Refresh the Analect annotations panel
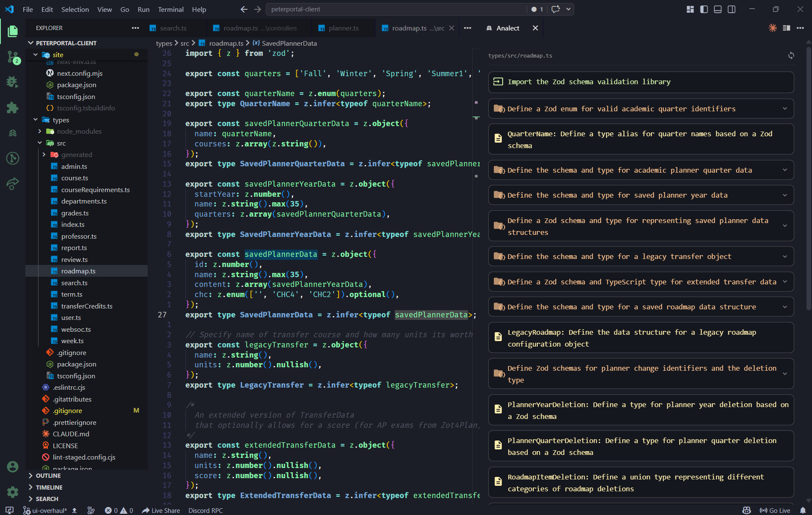This screenshot has width=812, height=515. click(x=791, y=55)
